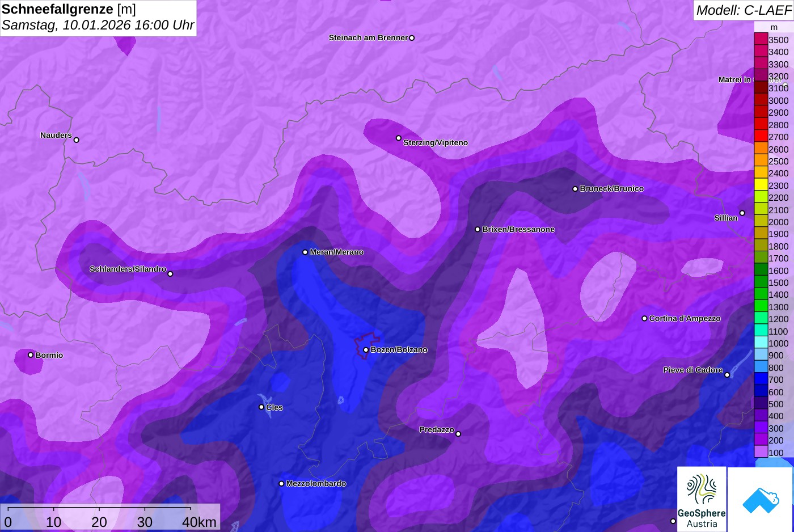Click the Brixen/Bressanone label text

(x=518, y=230)
